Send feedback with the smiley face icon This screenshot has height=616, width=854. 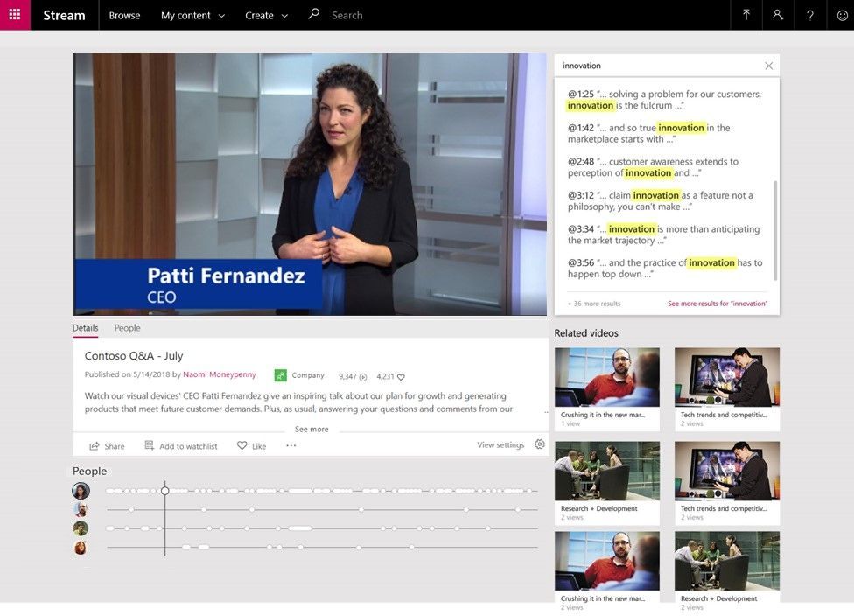point(842,15)
